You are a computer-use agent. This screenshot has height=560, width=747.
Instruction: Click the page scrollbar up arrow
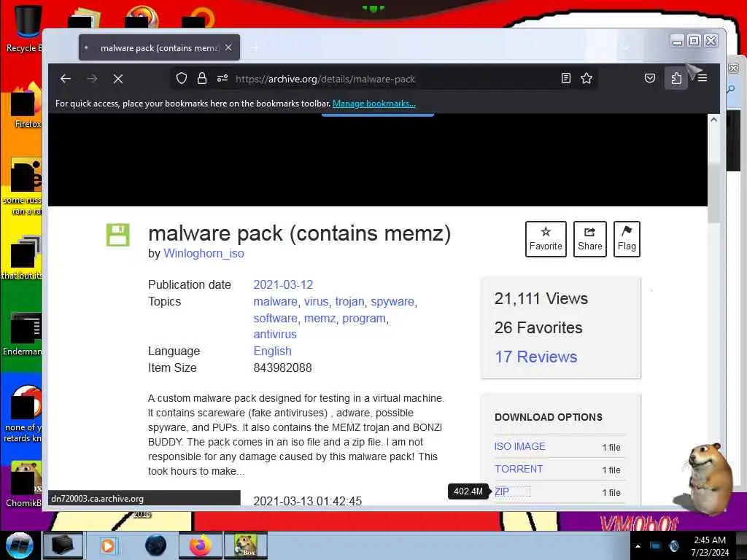click(713, 120)
